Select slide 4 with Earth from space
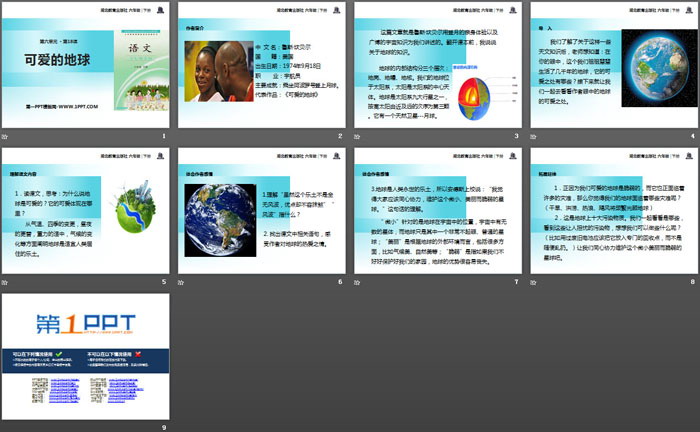Image resolution: width=700 pixels, height=432 pixels. click(x=612, y=67)
